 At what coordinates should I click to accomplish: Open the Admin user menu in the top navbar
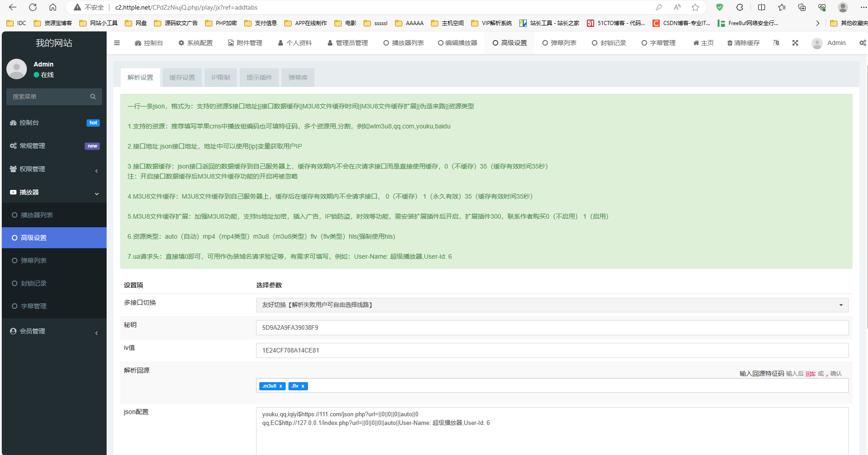pos(829,43)
